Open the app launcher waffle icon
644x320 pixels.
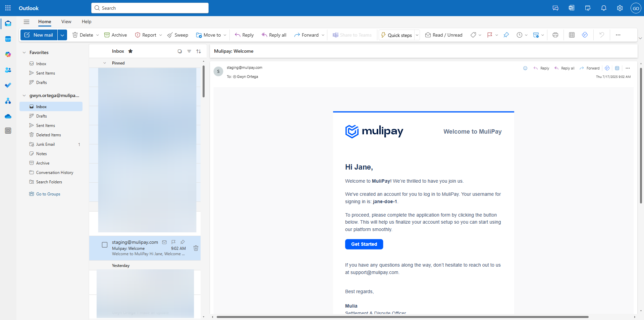tap(8, 8)
